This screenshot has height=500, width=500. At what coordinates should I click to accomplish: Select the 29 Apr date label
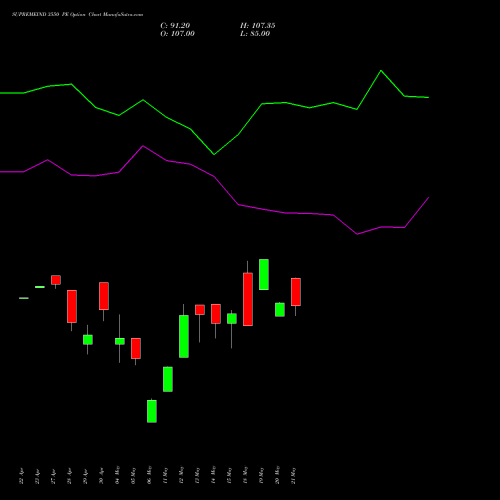pyautogui.click(x=86, y=476)
